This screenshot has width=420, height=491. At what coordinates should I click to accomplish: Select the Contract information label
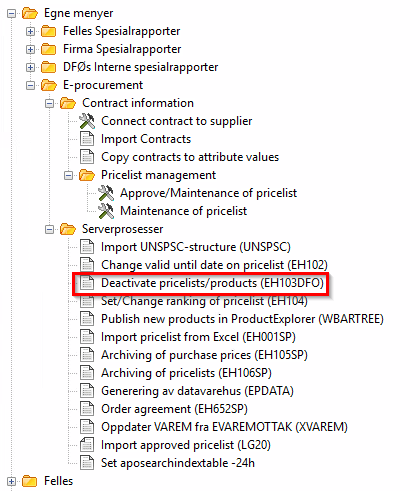pyautogui.click(x=138, y=103)
